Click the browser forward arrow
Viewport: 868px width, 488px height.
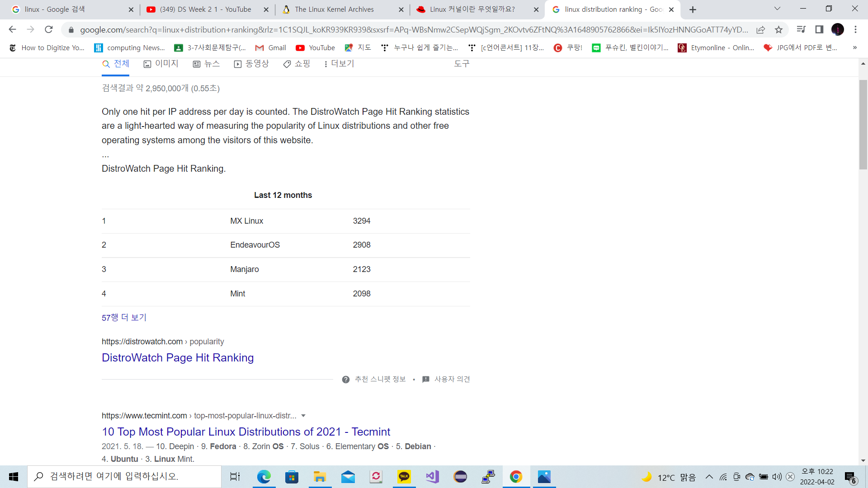click(x=30, y=29)
